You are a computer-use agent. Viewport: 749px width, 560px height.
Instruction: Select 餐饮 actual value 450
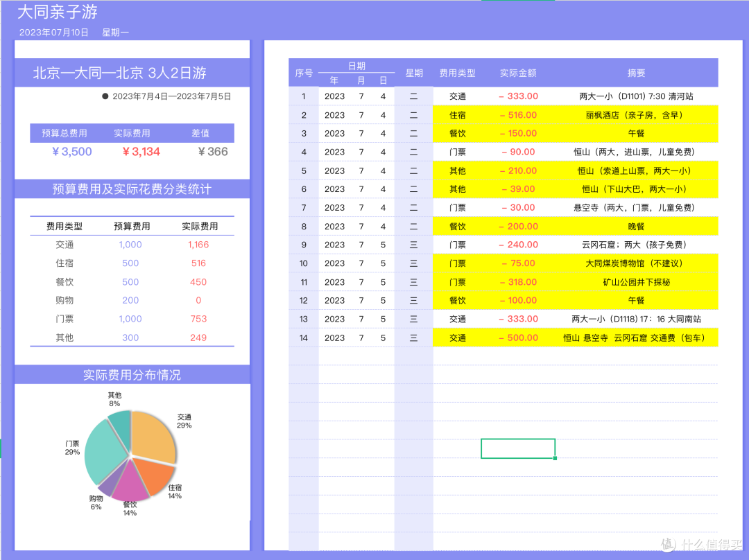click(198, 281)
